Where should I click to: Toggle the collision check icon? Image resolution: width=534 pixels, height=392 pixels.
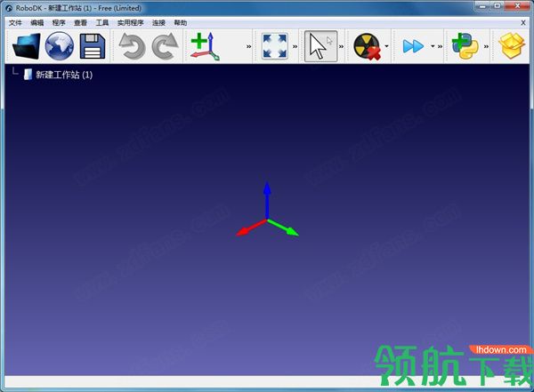[367, 46]
